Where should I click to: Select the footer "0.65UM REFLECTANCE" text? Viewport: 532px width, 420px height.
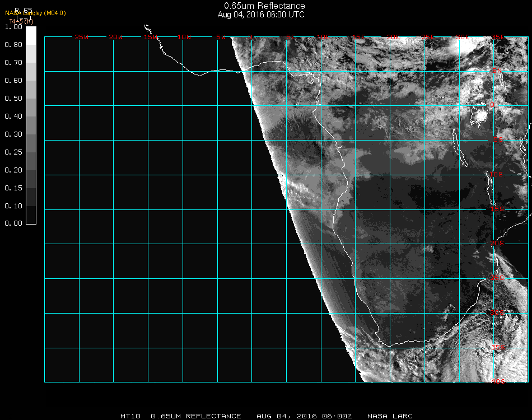click(196, 416)
